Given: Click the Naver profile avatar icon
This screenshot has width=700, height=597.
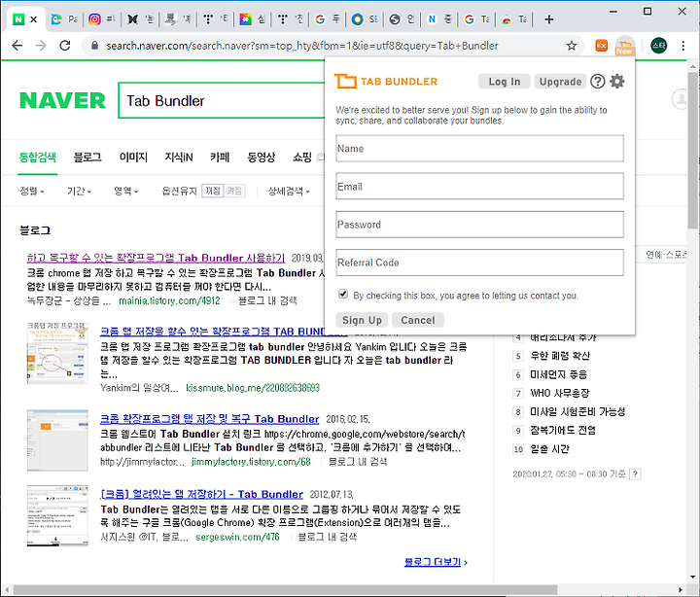Looking at the screenshot, I should tap(681, 98).
